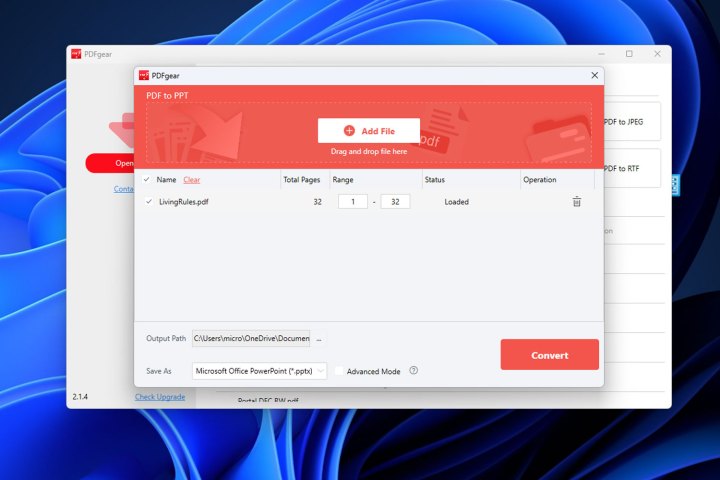Click the Add File button
The image size is (720, 480).
[368, 131]
